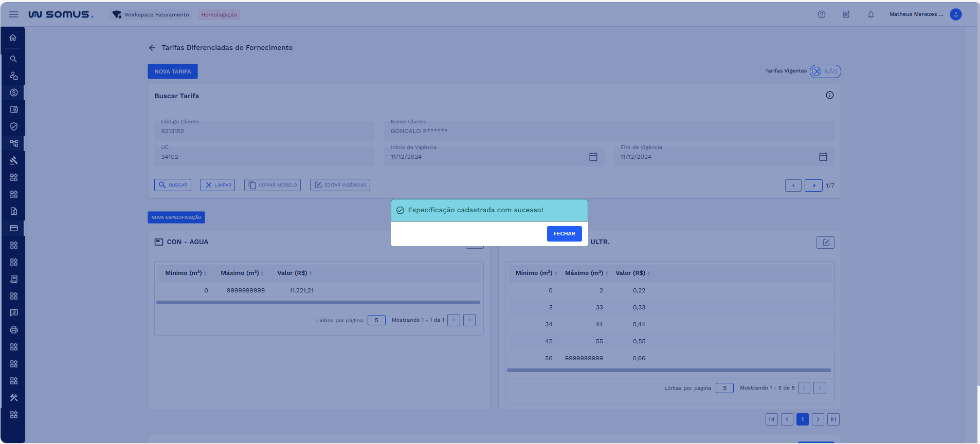The image size is (980, 444).
Task: Click the NOVA TARIFA button
Action: (173, 71)
